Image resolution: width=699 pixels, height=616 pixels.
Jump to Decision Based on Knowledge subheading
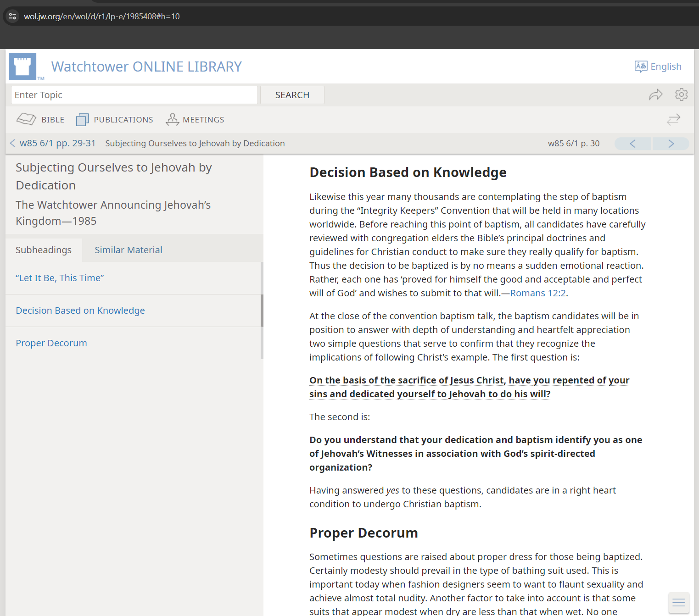[80, 311]
